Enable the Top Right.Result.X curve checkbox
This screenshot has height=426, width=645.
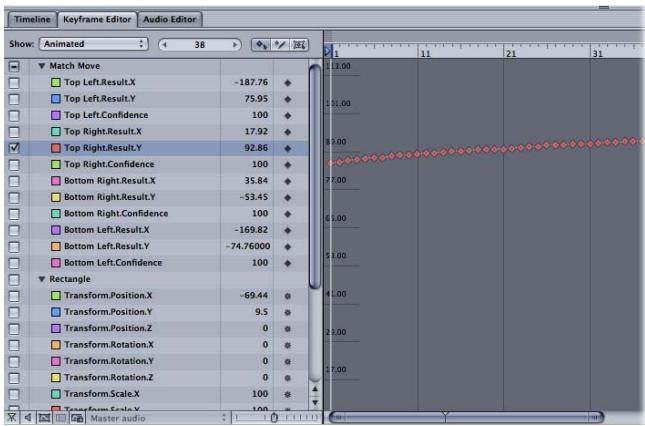[x=14, y=132]
